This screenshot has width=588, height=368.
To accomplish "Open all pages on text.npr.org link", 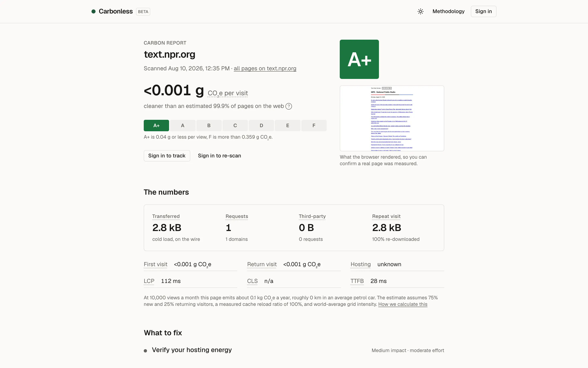I will [x=265, y=68].
